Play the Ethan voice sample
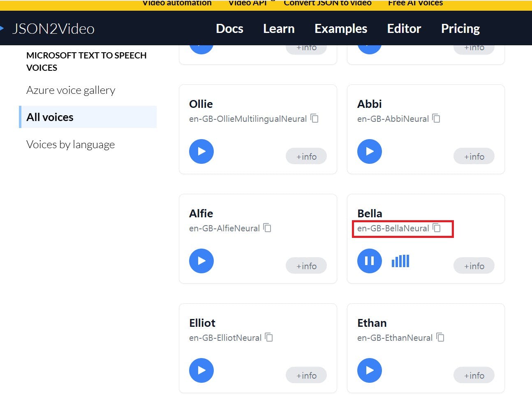 370,370
